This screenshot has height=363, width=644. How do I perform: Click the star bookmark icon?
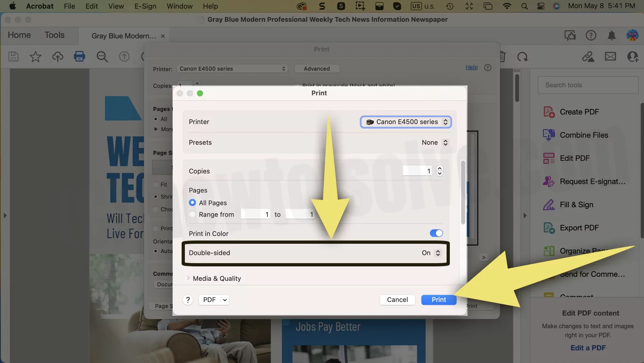36,57
